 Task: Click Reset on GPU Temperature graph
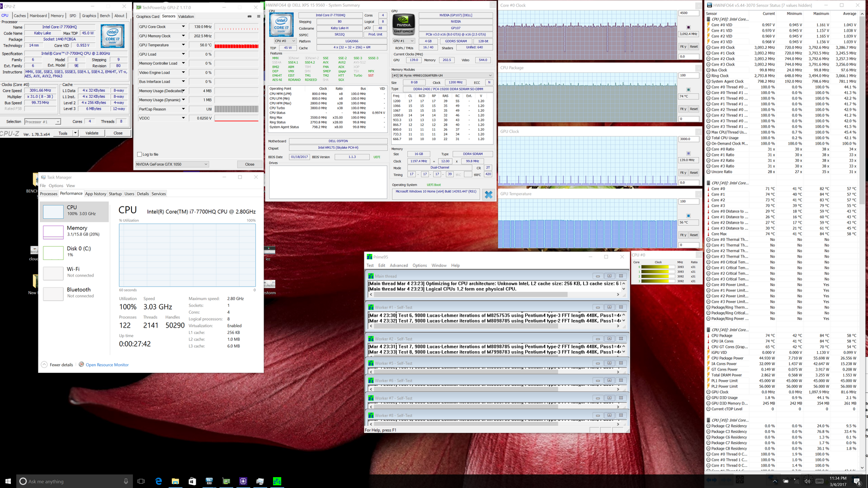point(694,235)
